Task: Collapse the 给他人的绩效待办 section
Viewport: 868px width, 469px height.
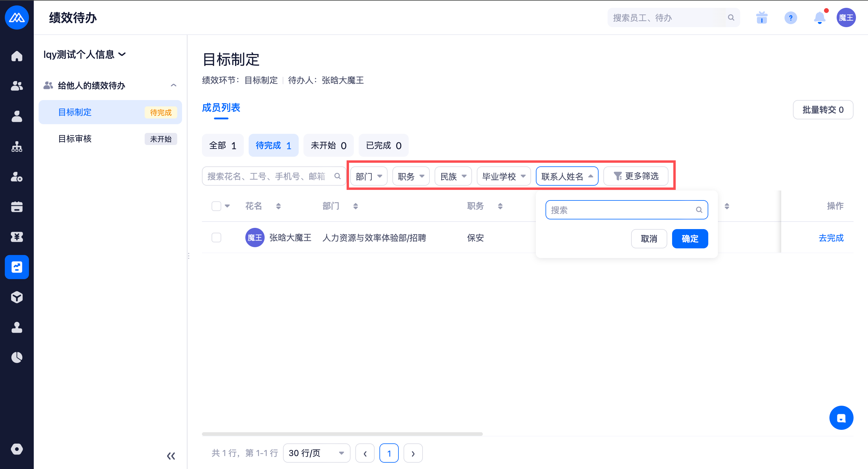Action: pyautogui.click(x=174, y=85)
